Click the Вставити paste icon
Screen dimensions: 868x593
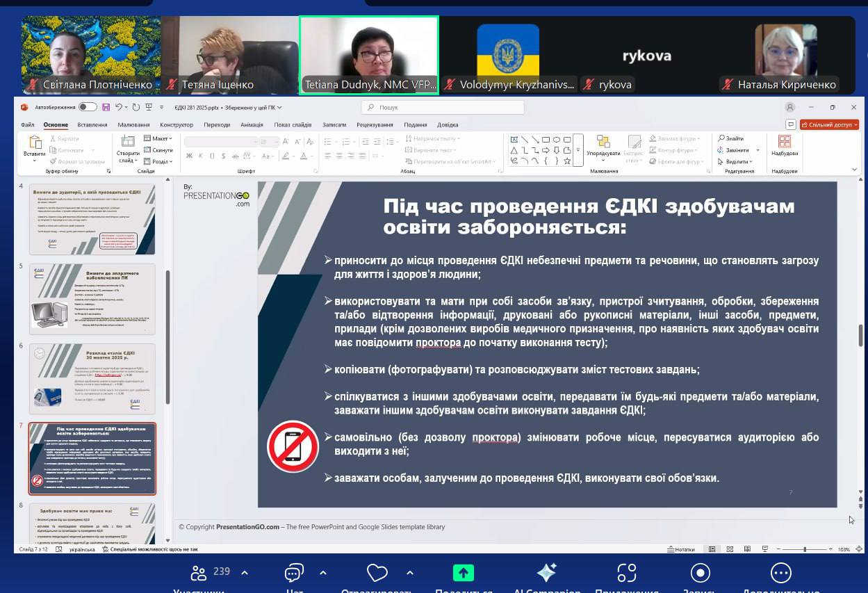(34, 143)
